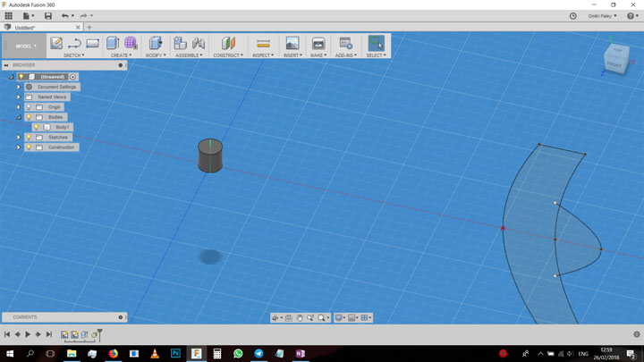This screenshot has height=362, width=644.
Task: Select the Pan hand tool
Action: click(300, 317)
